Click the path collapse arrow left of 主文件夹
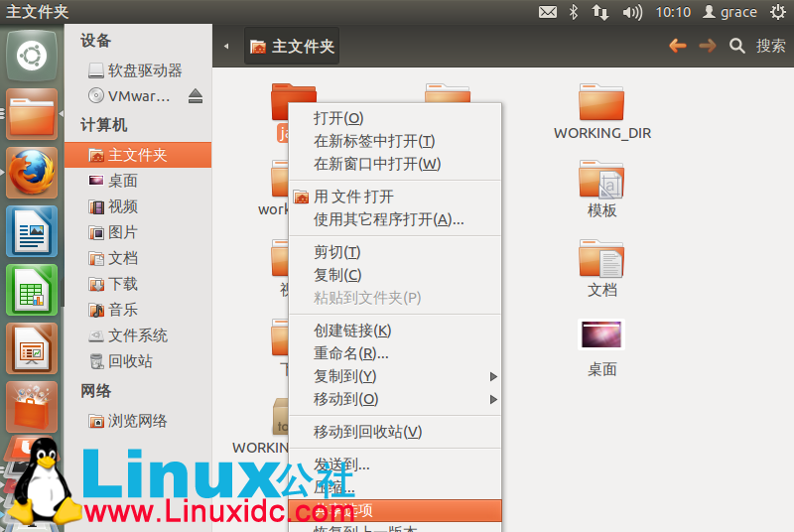 226,47
